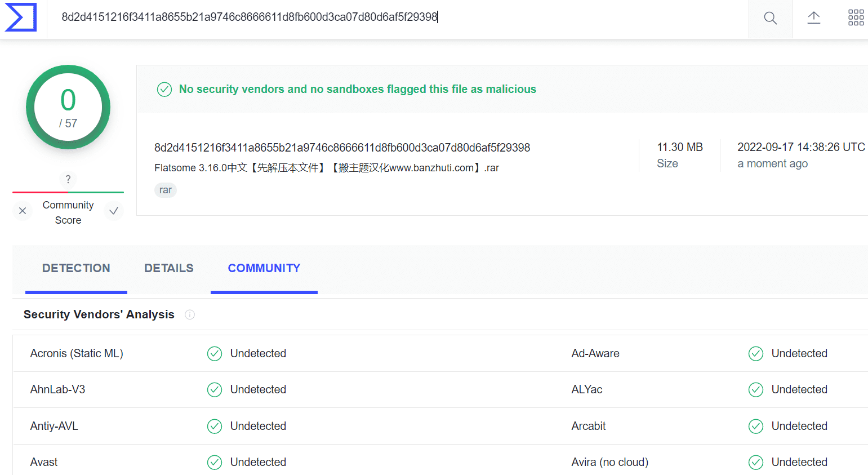Click the Acronis (Static ML) undetected check icon

(215, 353)
